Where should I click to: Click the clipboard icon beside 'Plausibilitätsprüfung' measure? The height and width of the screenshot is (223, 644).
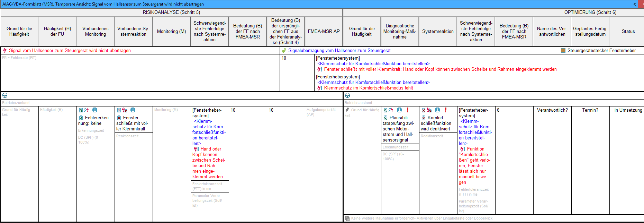(386, 118)
